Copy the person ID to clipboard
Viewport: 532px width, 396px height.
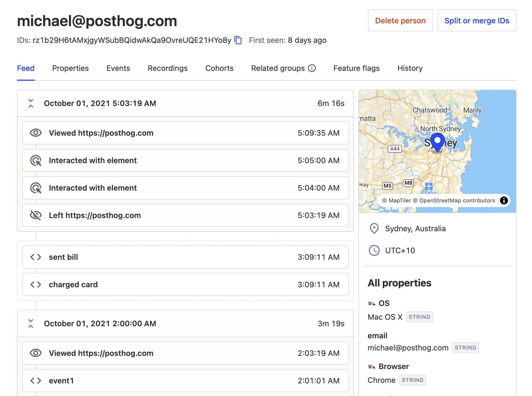pos(238,40)
